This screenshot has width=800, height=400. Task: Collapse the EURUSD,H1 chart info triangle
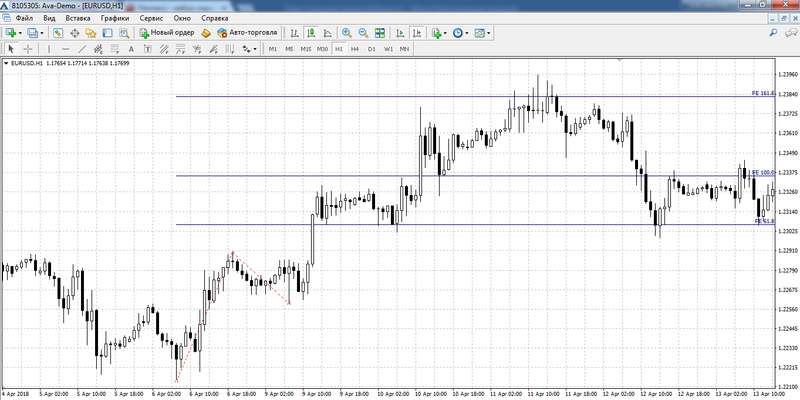click(6, 63)
